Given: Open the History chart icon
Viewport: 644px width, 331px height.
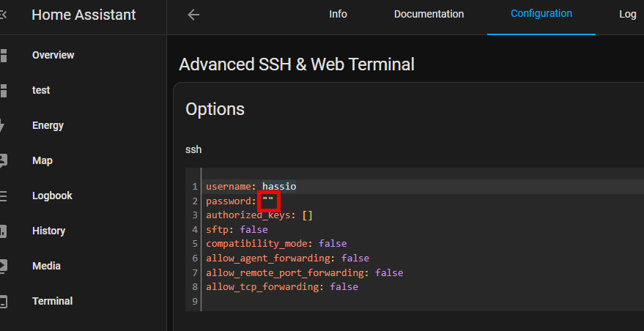Looking at the screenshot, I should [3, 231].
